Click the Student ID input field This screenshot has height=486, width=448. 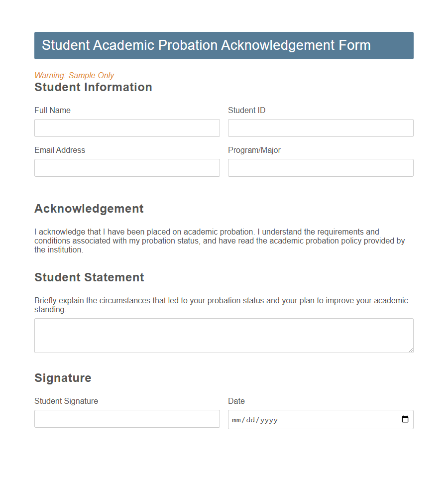click(320, 128)
